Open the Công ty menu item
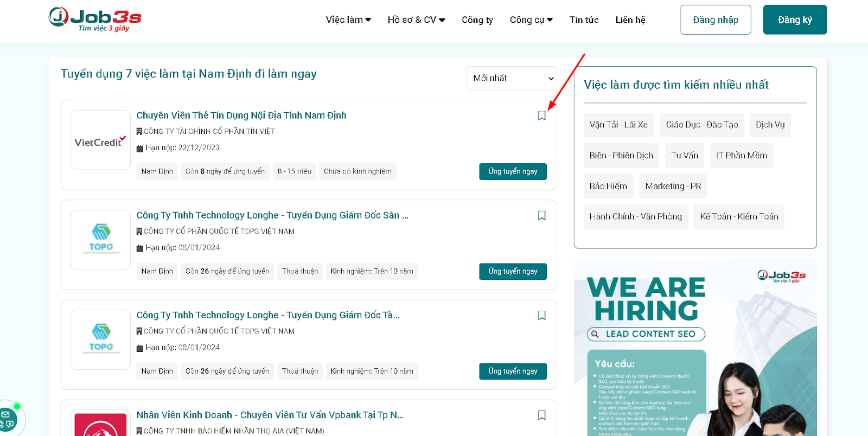The image size is (868, 436). coord(477,20)
